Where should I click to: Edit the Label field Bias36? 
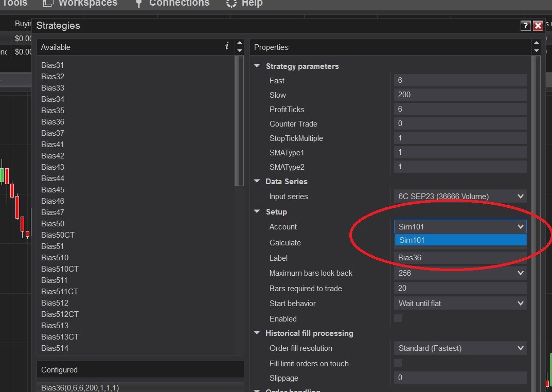pyautogui.click(x=460, y=258)
